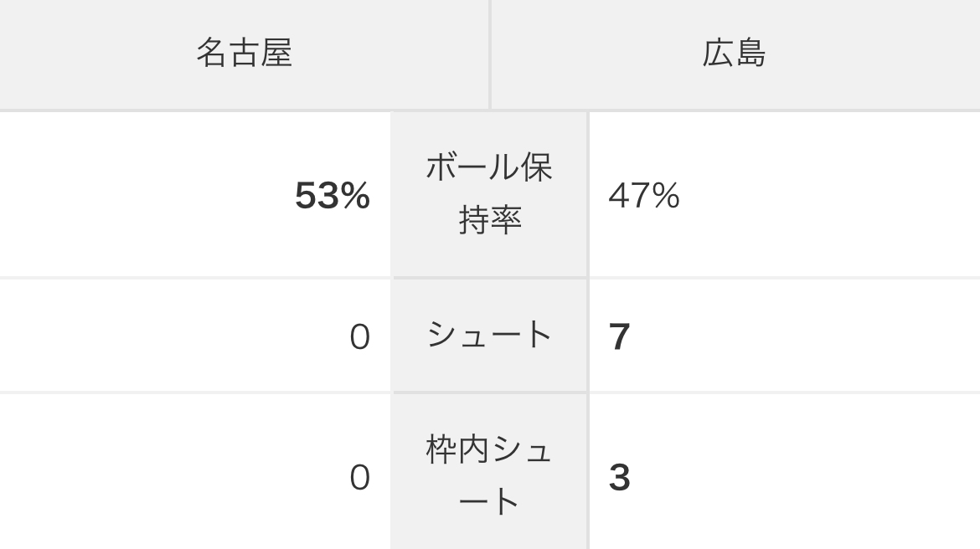
Task: Click the 名古屋 team header
Action: point(244,54)
